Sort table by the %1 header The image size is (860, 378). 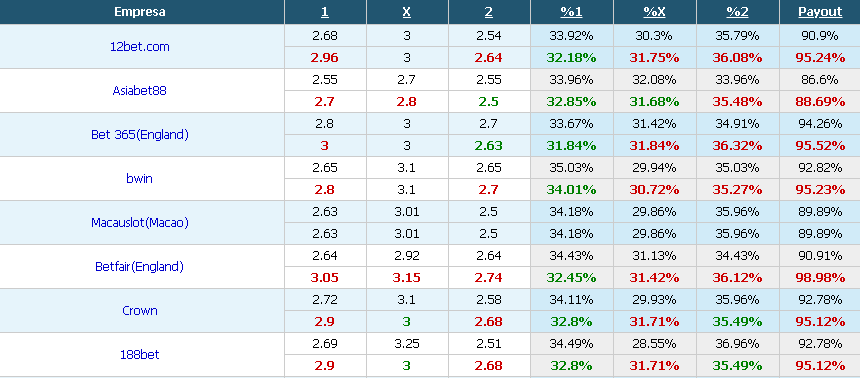pos(572,12)
